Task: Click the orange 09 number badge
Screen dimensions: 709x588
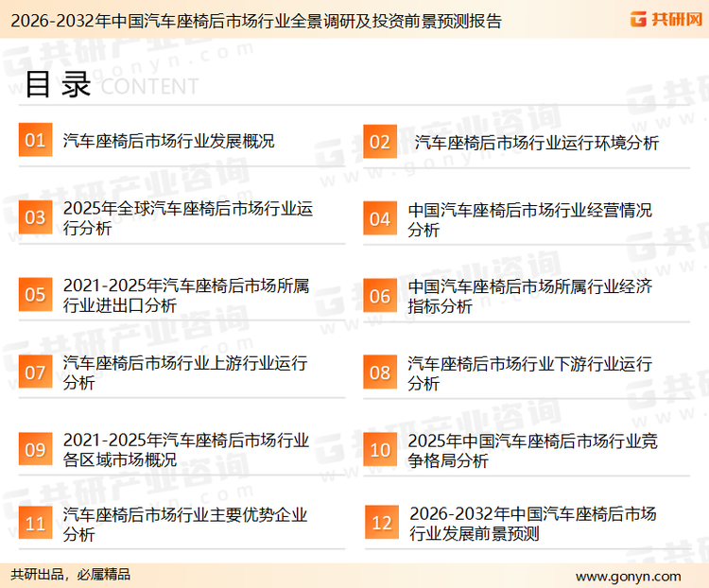Action: [35, 449]
